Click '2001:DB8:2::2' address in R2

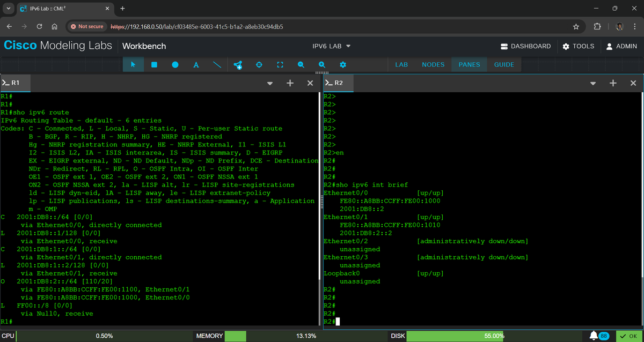(366, 233)
